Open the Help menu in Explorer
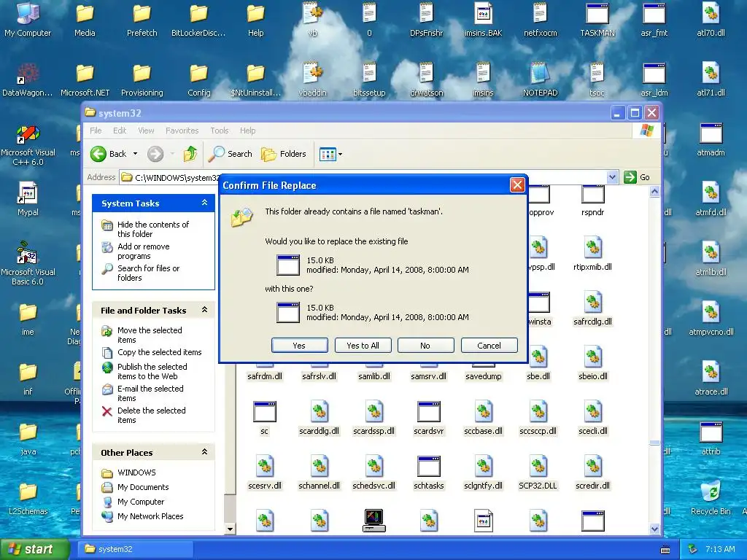Screen dimensions: 747x560 [247, 131]
